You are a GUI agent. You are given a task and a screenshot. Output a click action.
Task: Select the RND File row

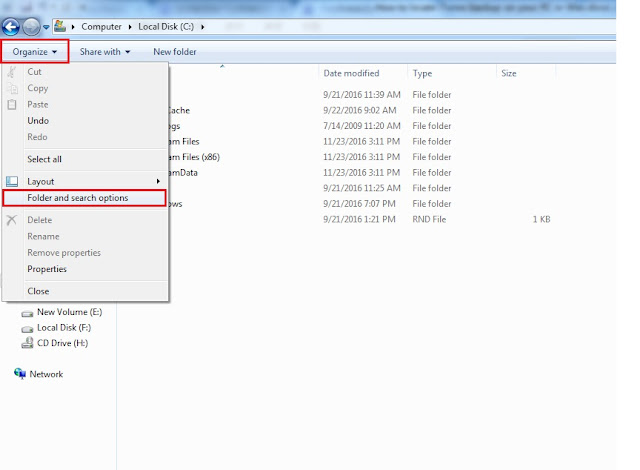pyautogui.click(x=361, y=219)
